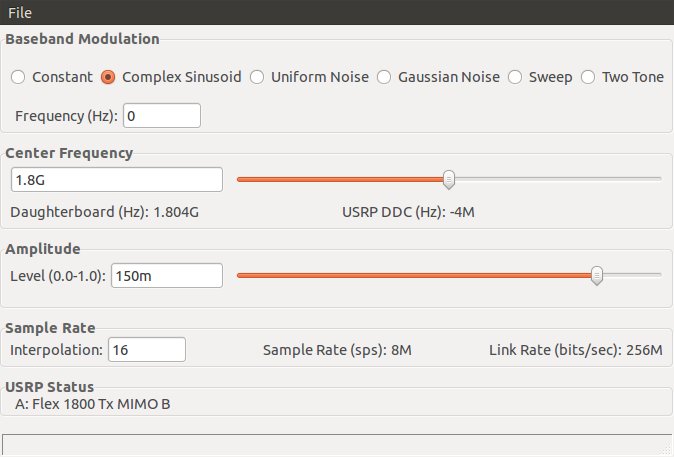674x457 pixels.
Task: Click the Link Rate (bits/sec) readout
Action: point(575,350)
